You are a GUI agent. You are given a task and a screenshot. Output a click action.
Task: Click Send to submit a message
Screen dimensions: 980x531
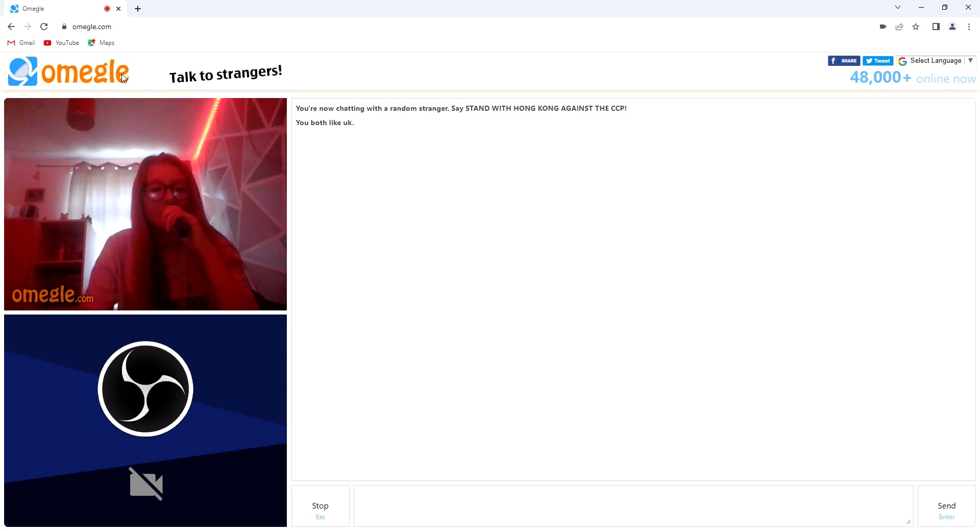click(946, 505)
